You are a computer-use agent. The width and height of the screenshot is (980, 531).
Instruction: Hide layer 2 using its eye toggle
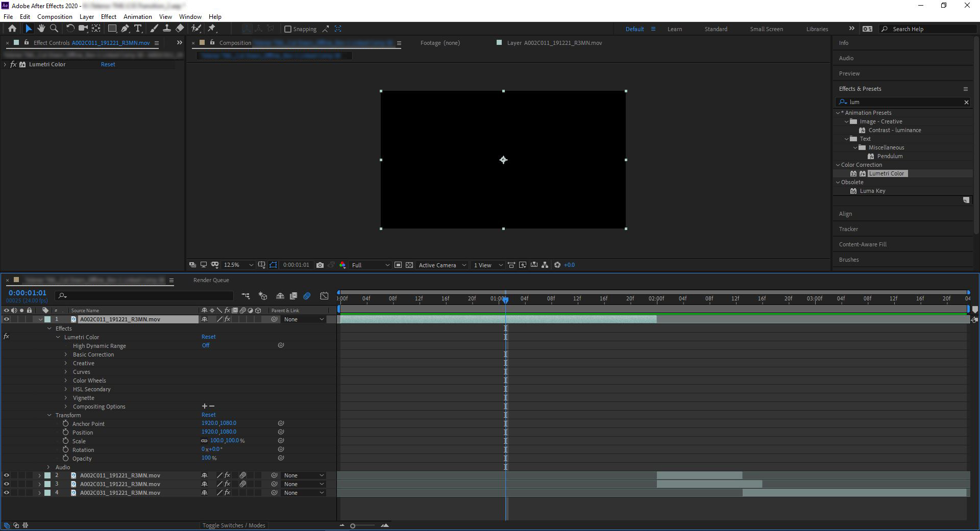click(7, 475)
